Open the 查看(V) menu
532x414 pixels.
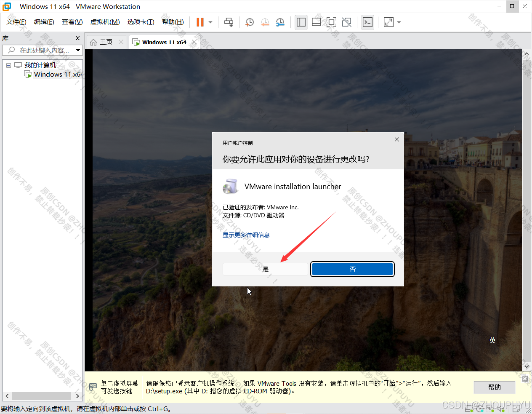[x=72, y=22]
